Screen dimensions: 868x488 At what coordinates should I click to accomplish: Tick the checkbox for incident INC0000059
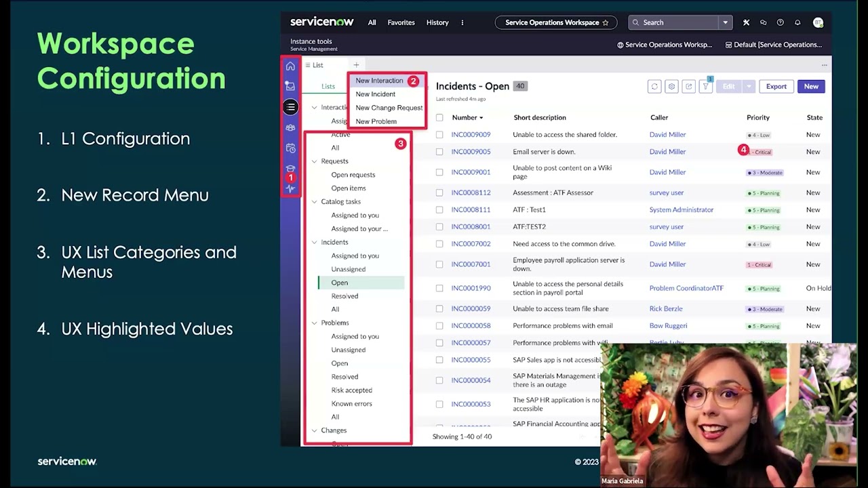pos(439,308)
